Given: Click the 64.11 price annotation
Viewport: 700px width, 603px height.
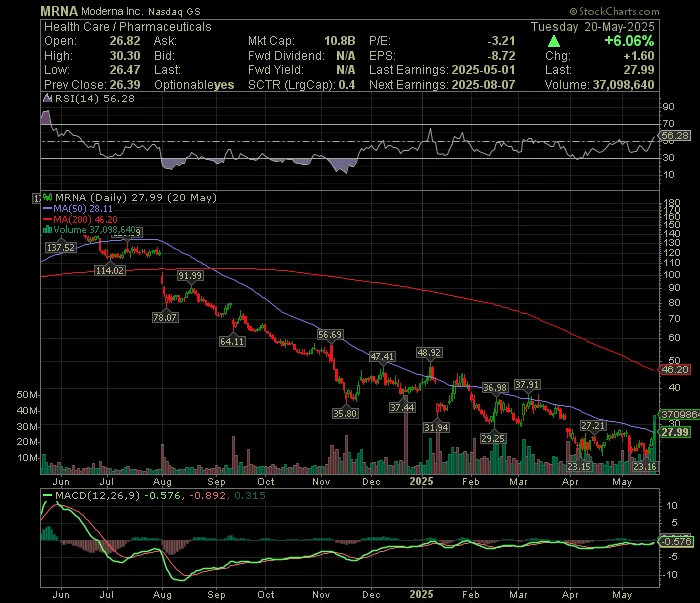Looking at the screenshot, I should click(232, 341).
